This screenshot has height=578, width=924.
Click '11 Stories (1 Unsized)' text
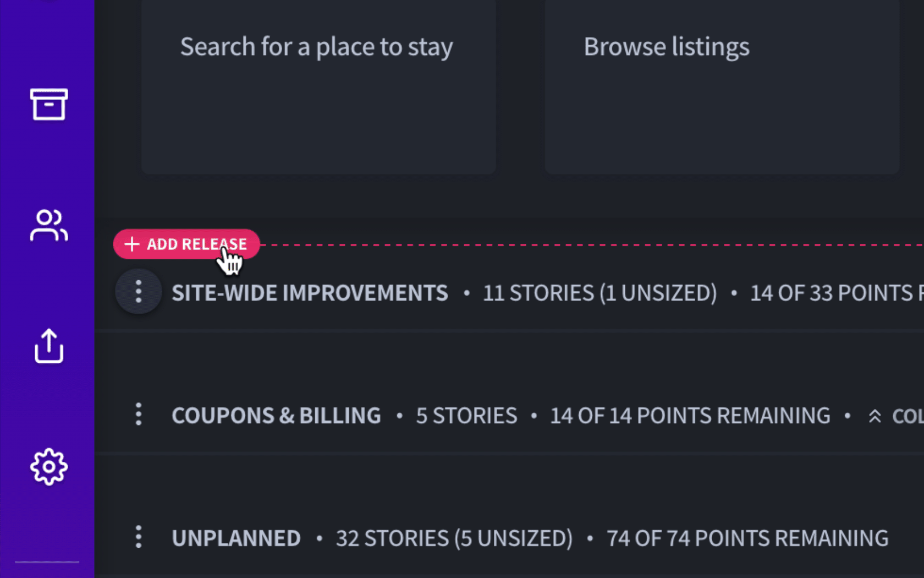(x=600, y=293)
